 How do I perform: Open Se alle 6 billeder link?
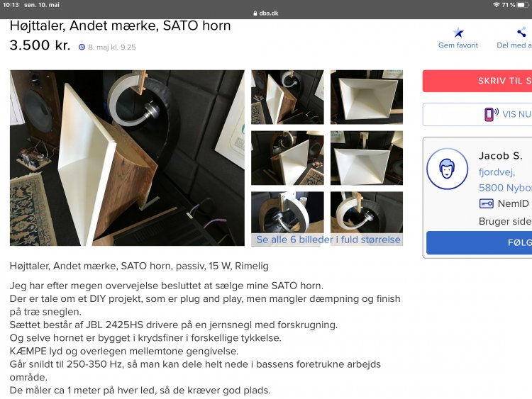[x=328, y=240]
